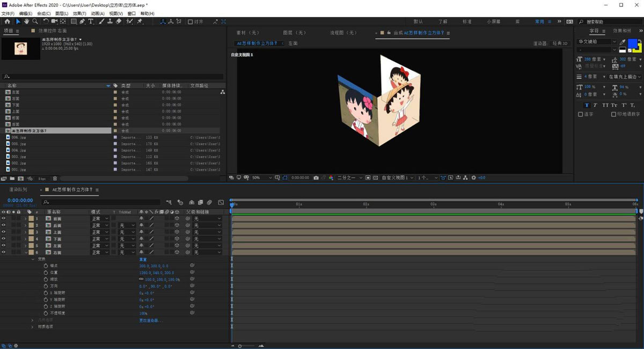
Task: Click the 左面 breadcrumb in viewer
Action: click(292, 43)
